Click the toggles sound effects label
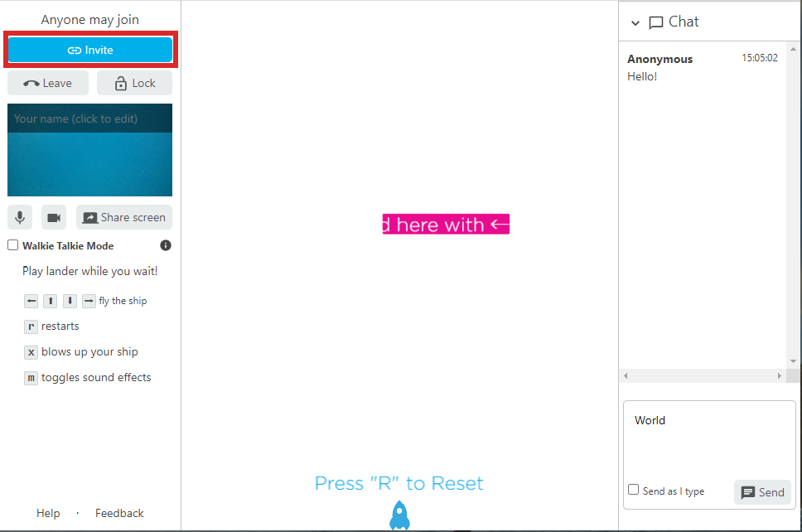 pyautogui.click(x=96, y=378)
